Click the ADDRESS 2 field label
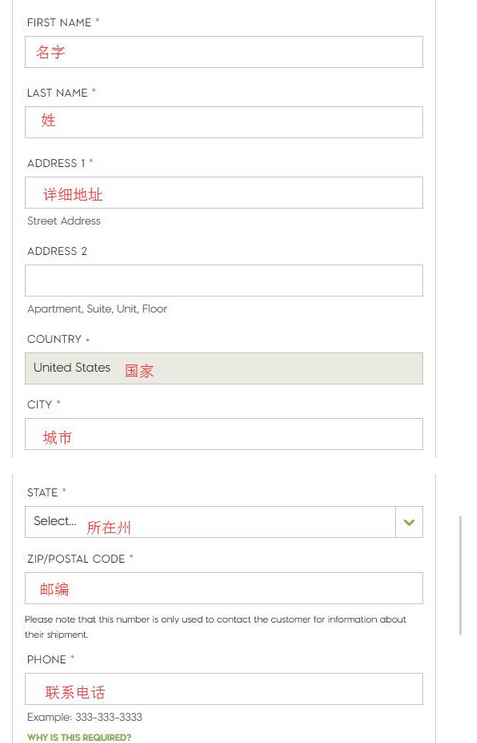The image size is (477, 743). pyautogui.click(x=57, y=251)
